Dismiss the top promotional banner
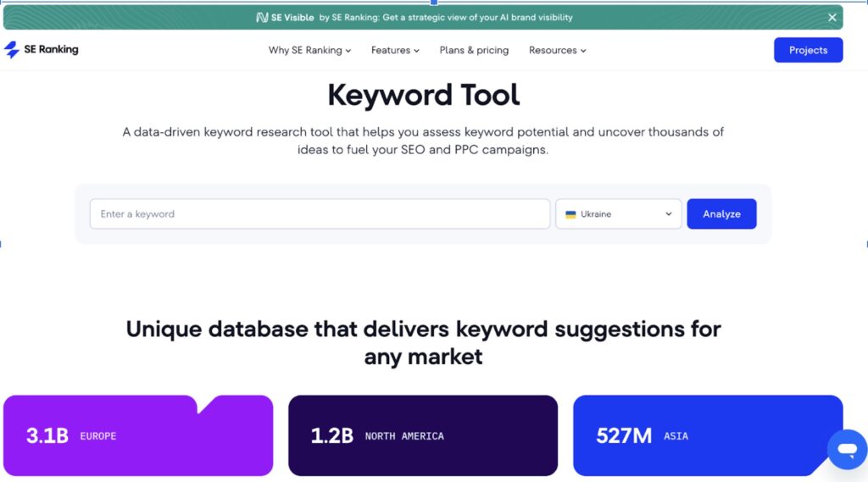Viewport: 868px width, 482px height. point(832,17)
